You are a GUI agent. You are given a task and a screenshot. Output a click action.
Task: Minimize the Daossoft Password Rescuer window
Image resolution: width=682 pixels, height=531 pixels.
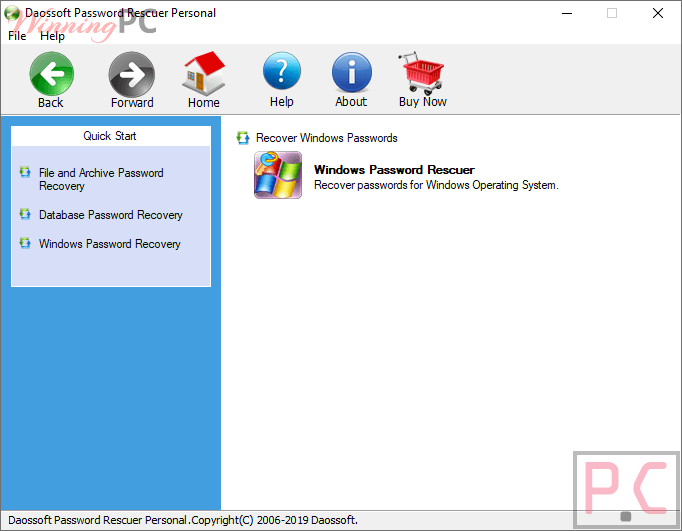[567, 13]
